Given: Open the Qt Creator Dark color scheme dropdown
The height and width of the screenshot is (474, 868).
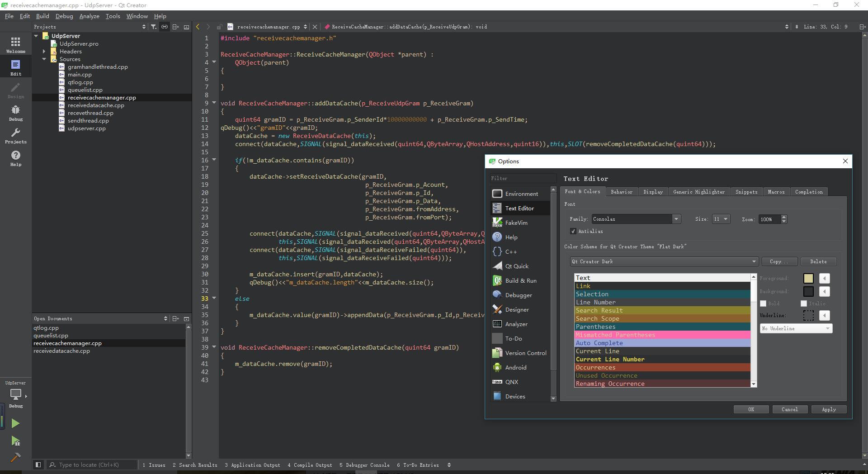Looking at the screenshot, I should point(663,261).
